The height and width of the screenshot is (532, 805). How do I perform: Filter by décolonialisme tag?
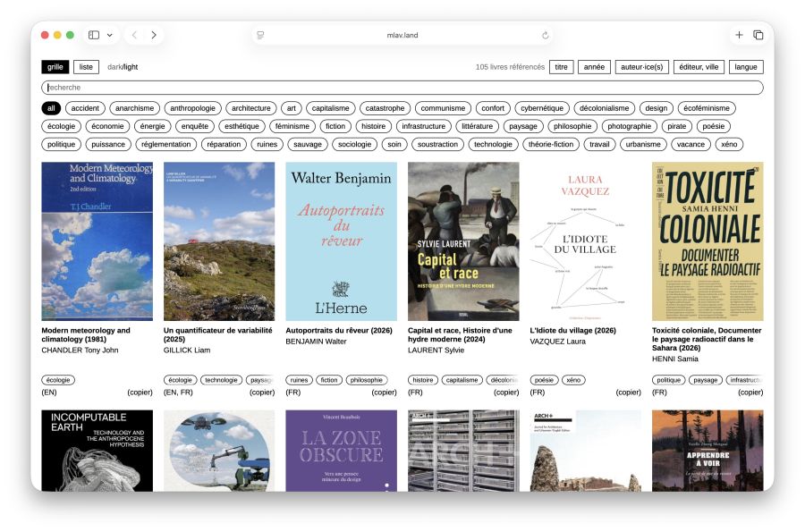[605, 108]
